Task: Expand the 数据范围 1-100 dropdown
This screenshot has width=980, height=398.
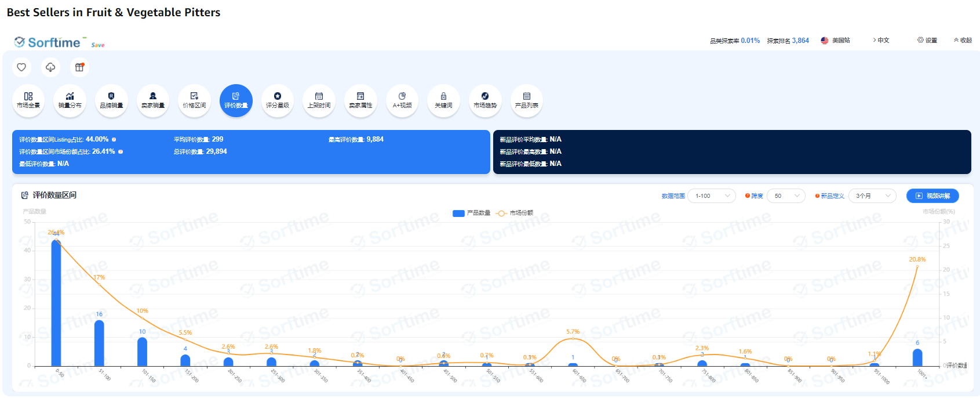Action: pyautogui.click(x=712, y=196)
